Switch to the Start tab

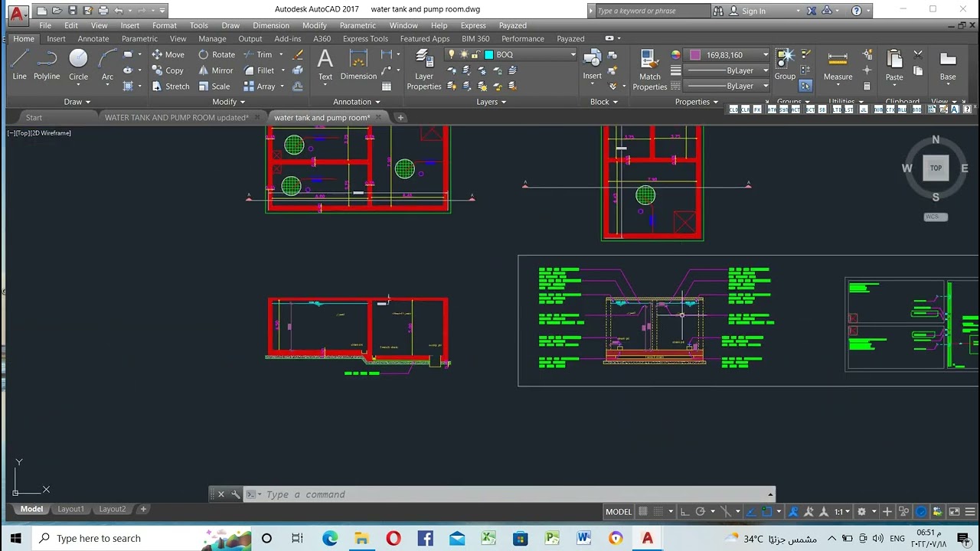click(x=34, y=117)
